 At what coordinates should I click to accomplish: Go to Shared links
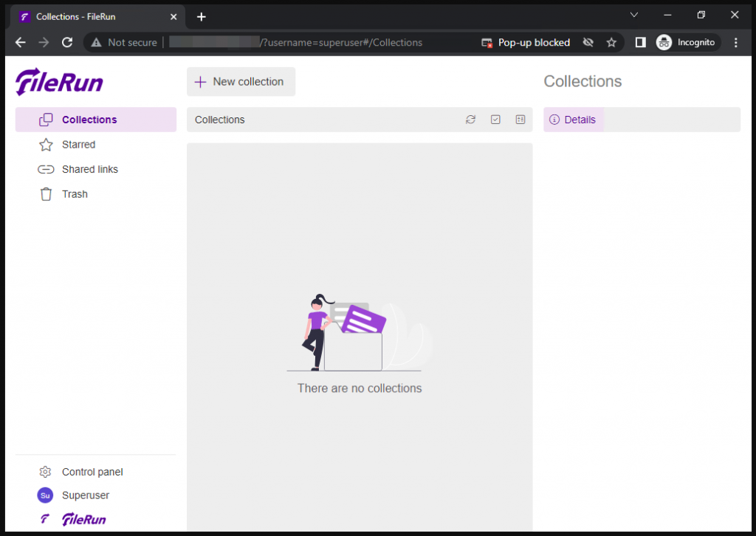coord(89,169)
